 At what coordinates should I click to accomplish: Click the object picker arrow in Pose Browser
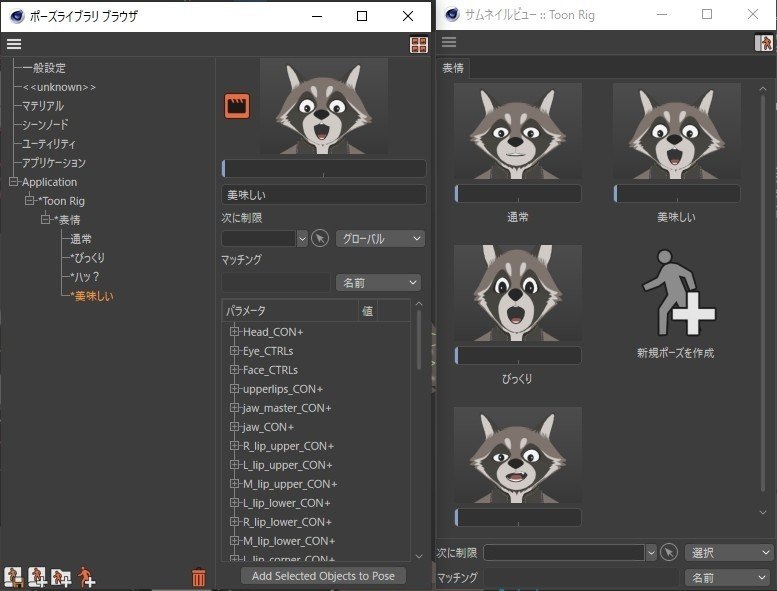(320, 239)
